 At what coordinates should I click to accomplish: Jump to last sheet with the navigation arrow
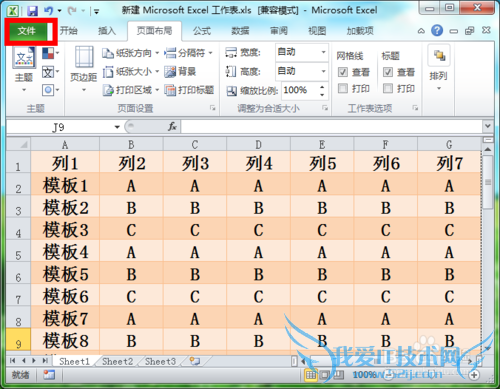click(x=45, y=361)
